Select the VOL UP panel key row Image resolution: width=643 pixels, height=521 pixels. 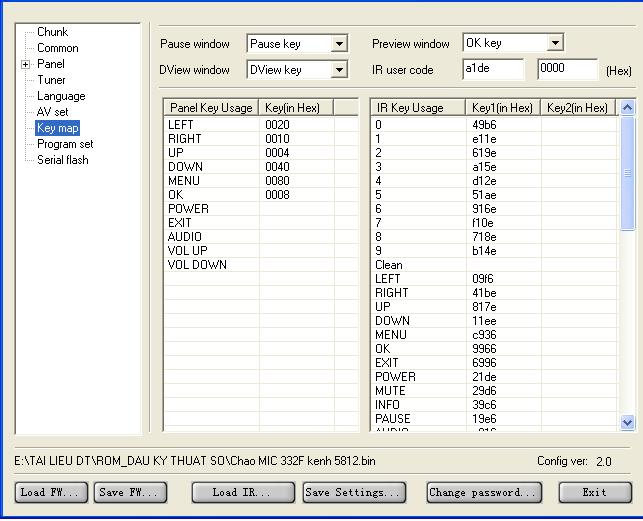pos(261,251)
